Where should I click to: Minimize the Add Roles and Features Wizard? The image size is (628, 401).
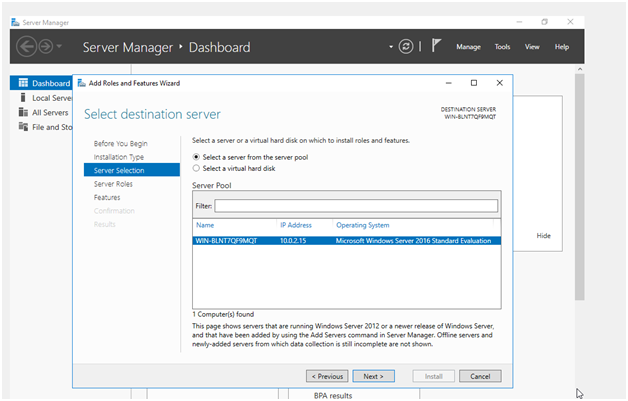pos(449,83)
